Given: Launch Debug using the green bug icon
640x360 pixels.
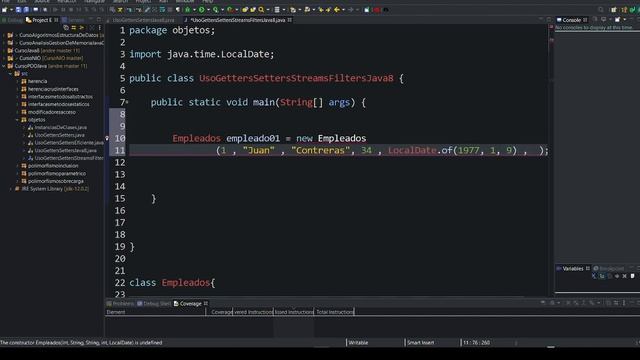Looking at the screenshot, I should coord(188,10).
